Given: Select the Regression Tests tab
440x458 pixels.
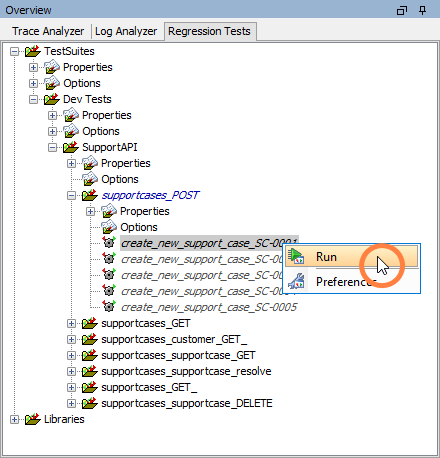Looking at the screenshot, I should tap(209, 31).
